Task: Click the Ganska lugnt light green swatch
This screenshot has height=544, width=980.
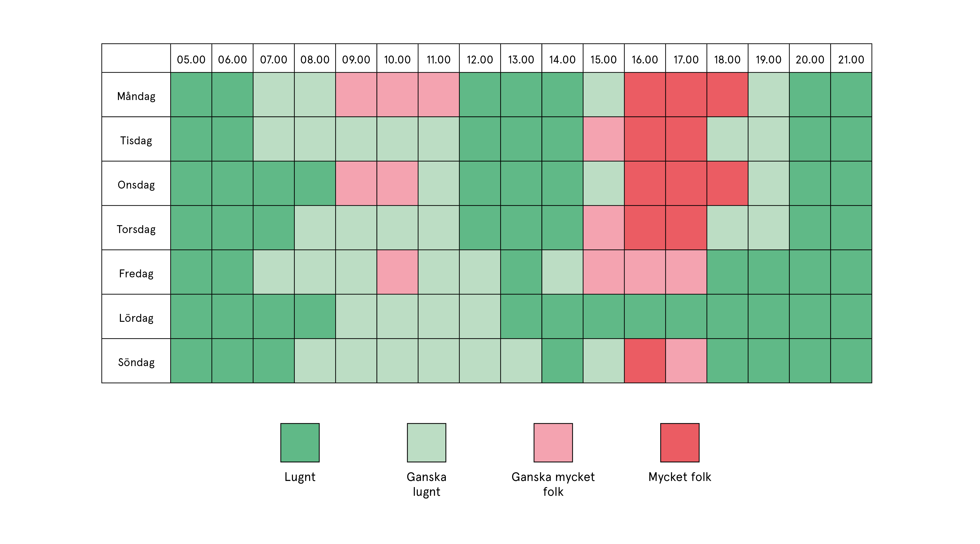Action: point(426,442)
